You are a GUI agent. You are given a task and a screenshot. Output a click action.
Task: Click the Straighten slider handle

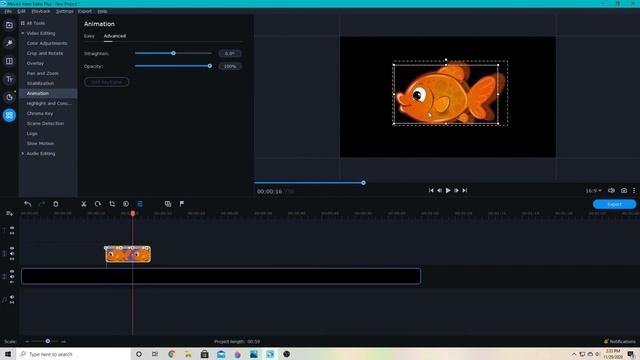coord(173,53)
